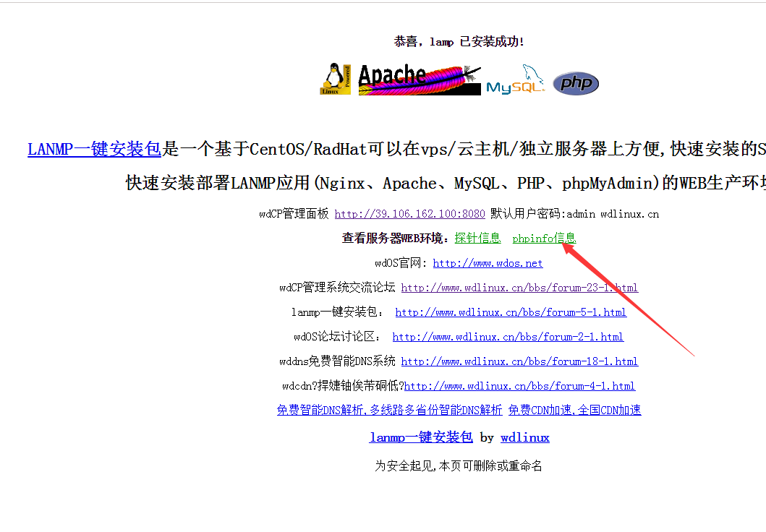Click the 'wdCP管理面板' label

point(294,214)
